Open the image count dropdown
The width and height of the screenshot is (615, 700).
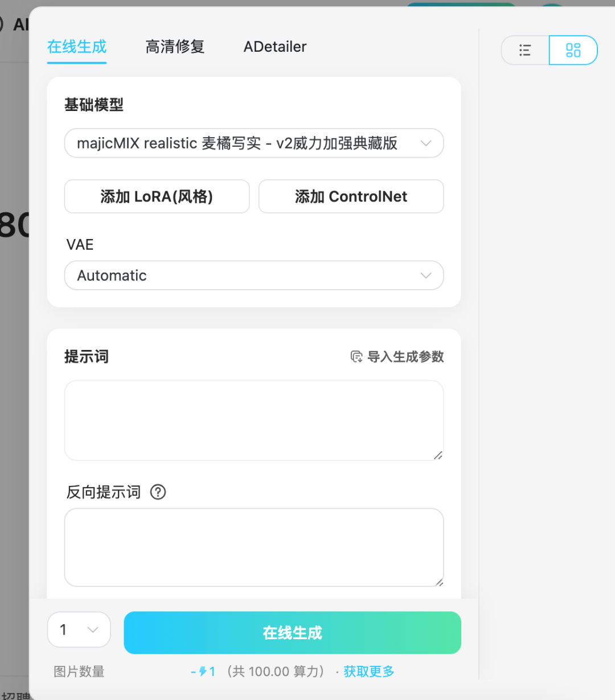point(79,629)
